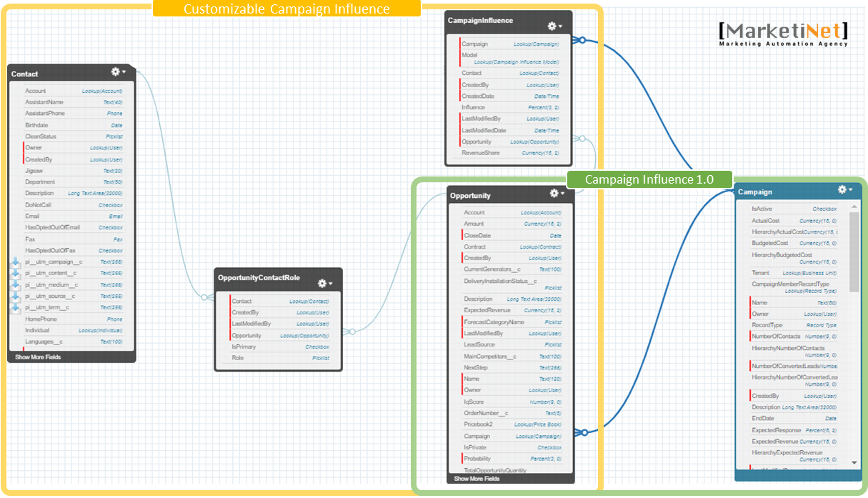Click the Amount field in Opportunity

[512, 224]
